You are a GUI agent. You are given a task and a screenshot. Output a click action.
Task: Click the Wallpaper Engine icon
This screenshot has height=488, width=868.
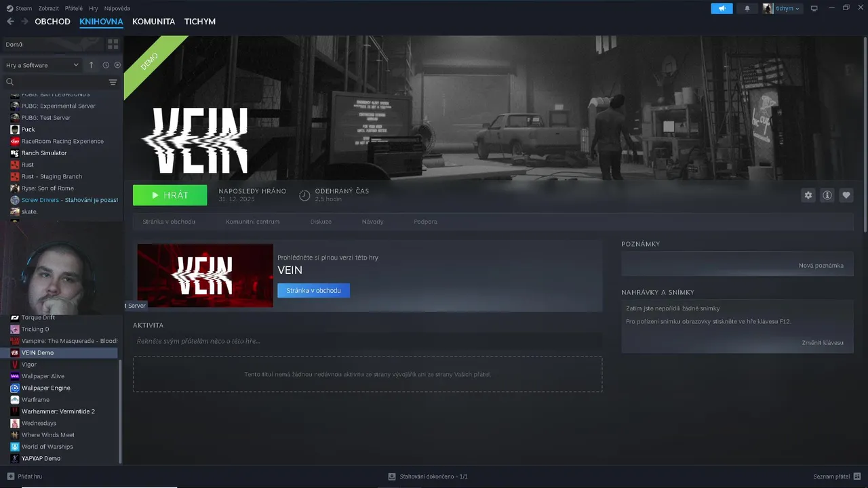(15, 388)
